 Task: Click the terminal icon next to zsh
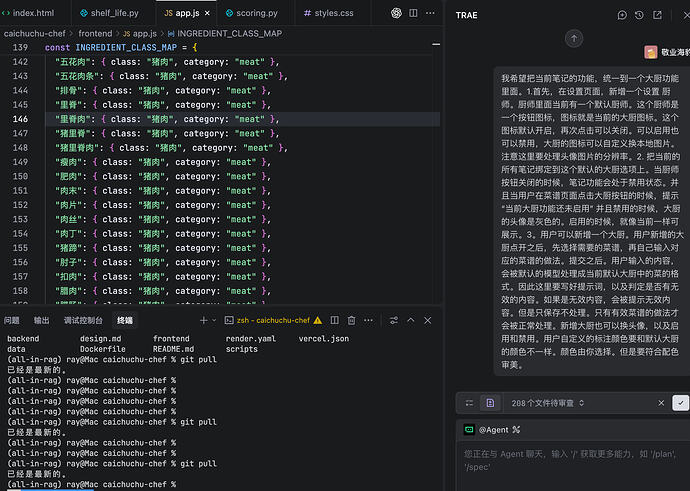click(x=229, y=320)
